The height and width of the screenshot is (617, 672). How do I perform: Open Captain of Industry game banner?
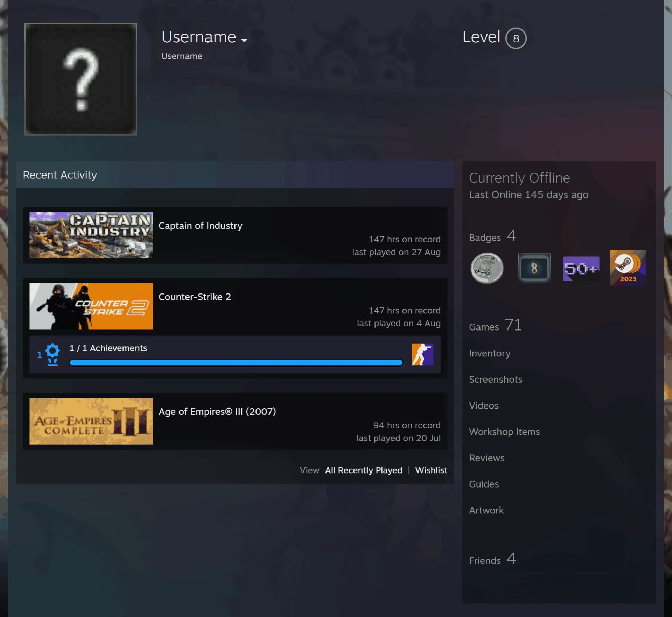(x=91, y=235)
